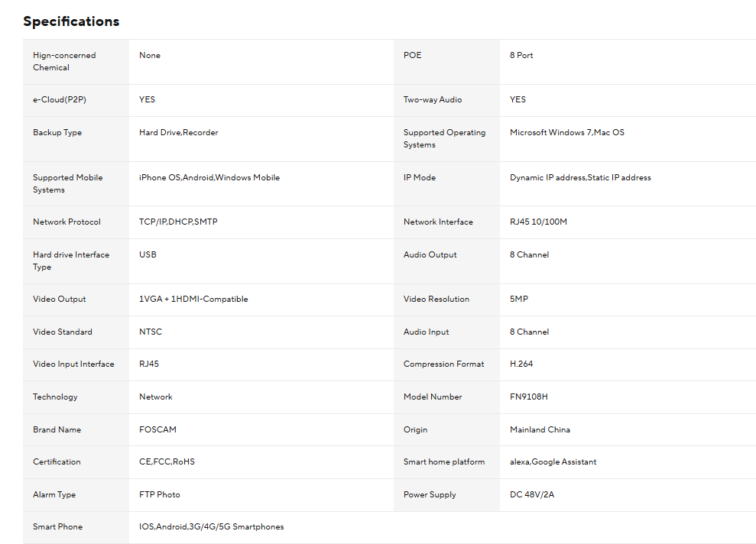This screenshot has height=544, width=756.
Task: Select Microsoft Windows 7,Mac OS text
Action: tap(567, 132)
